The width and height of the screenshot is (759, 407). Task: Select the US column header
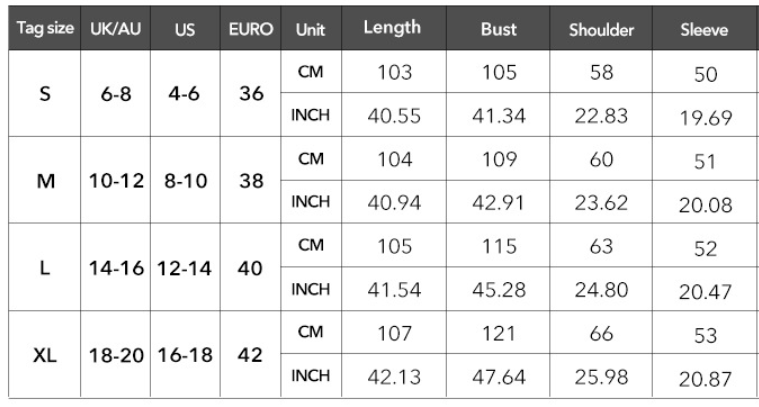(185, 29)
